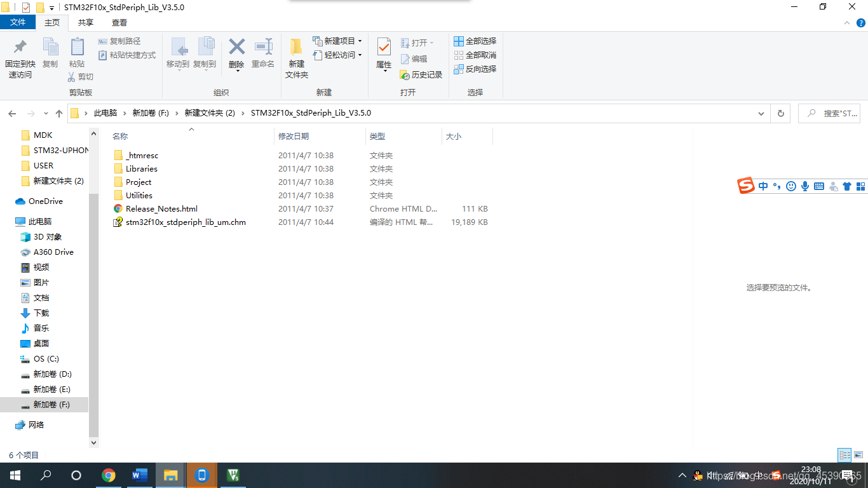Click the Delete (删除) X icon
This screenshot has width=868, height=488.
pos(236,46)
